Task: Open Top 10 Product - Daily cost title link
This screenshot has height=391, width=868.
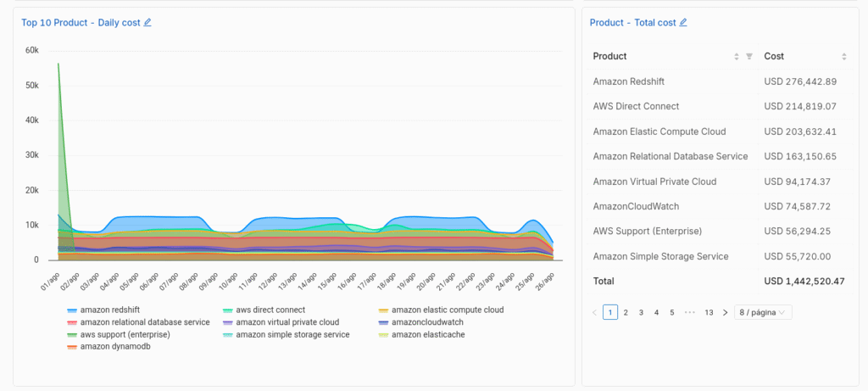Action: coord(81,23)
